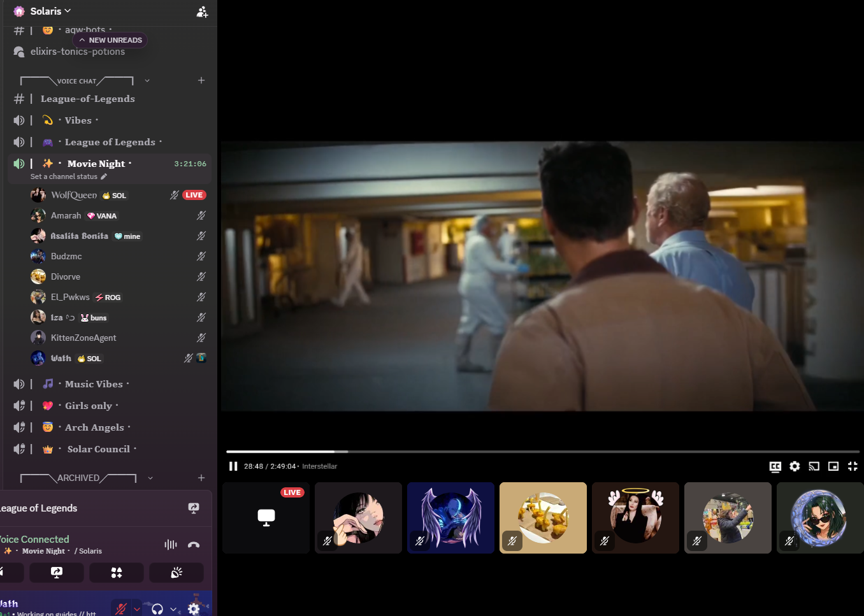Select the haloed woman avatar tile
The width and height of the screenshot is (864, 616).
(636, 518)
